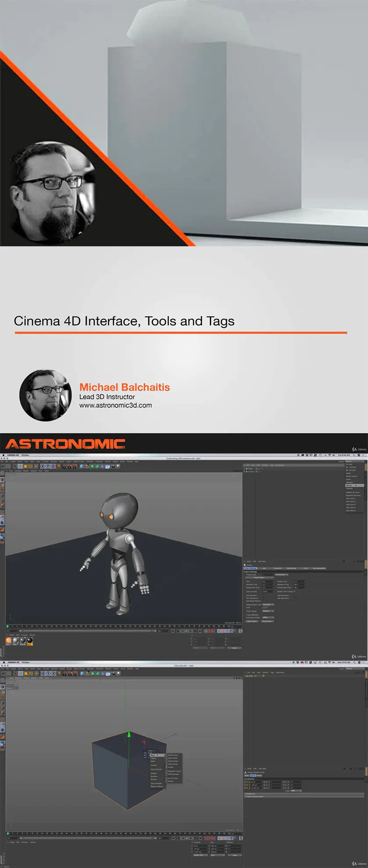Click the timeline ruler in robot scene
Screen dimensions: 368x868
(124, 626)
